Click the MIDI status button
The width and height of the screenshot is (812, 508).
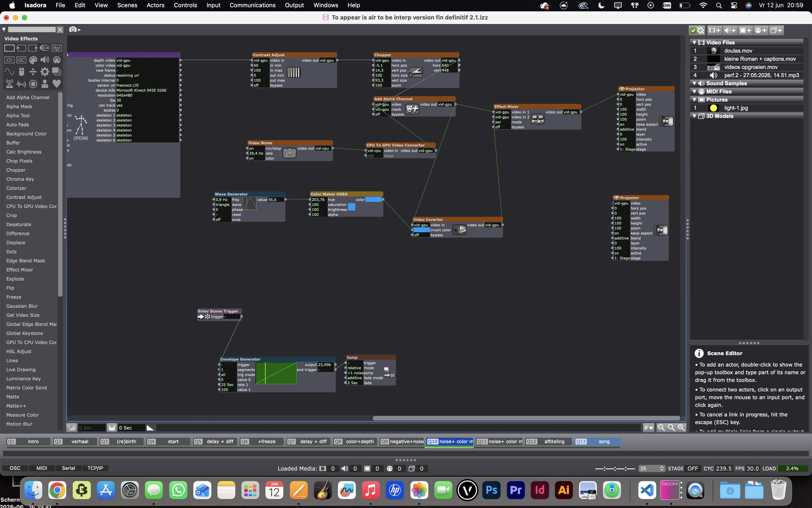coord(42,468)
